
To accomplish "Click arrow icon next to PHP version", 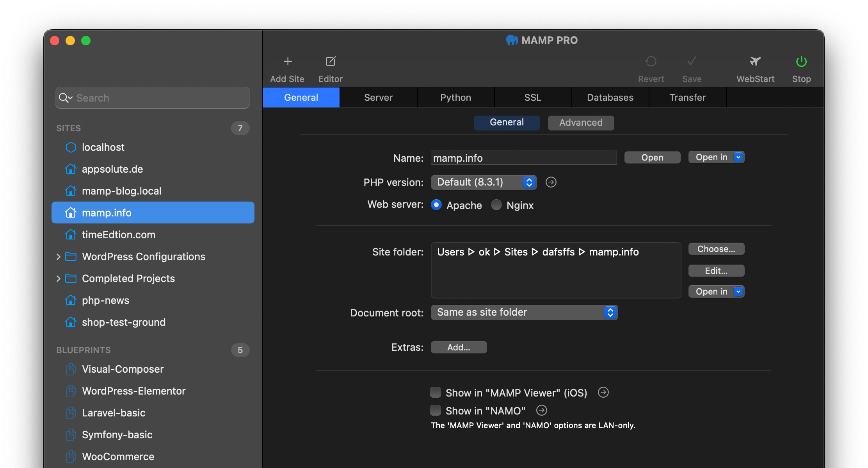I will [551, 182].
